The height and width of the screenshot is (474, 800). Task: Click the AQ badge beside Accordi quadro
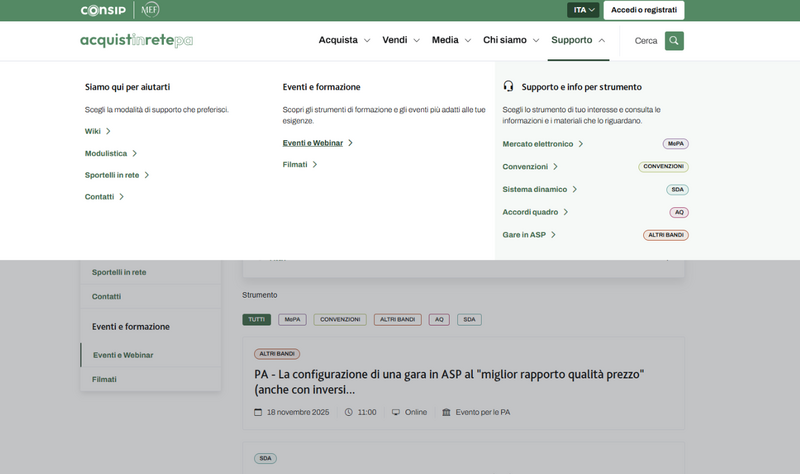[x=679, y=212]
